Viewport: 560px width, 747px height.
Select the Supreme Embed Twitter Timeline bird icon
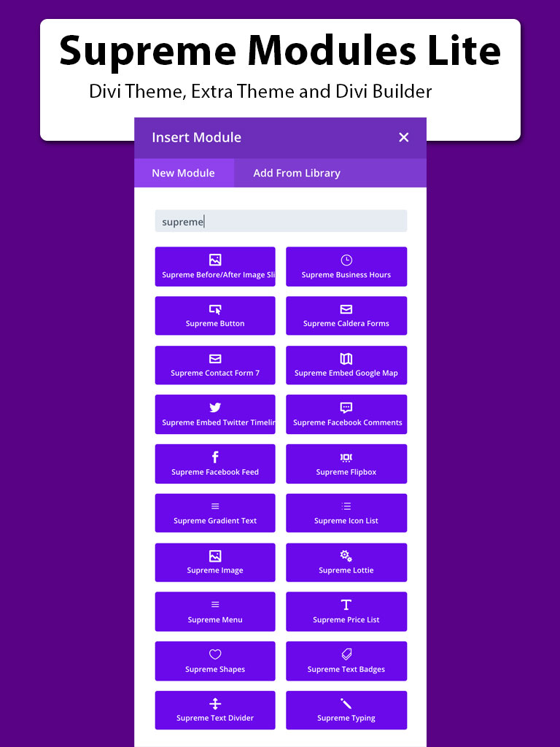pos(215,408)
